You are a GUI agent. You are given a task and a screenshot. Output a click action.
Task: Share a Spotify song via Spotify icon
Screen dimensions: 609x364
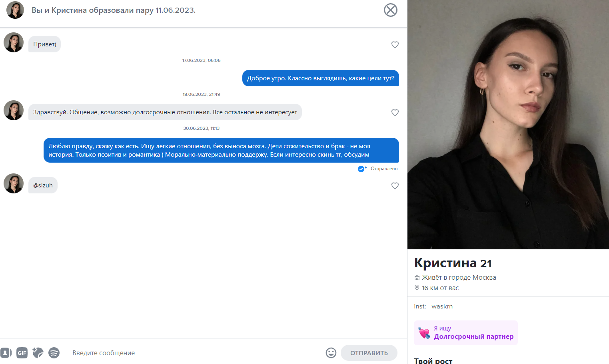click(54, 353)
